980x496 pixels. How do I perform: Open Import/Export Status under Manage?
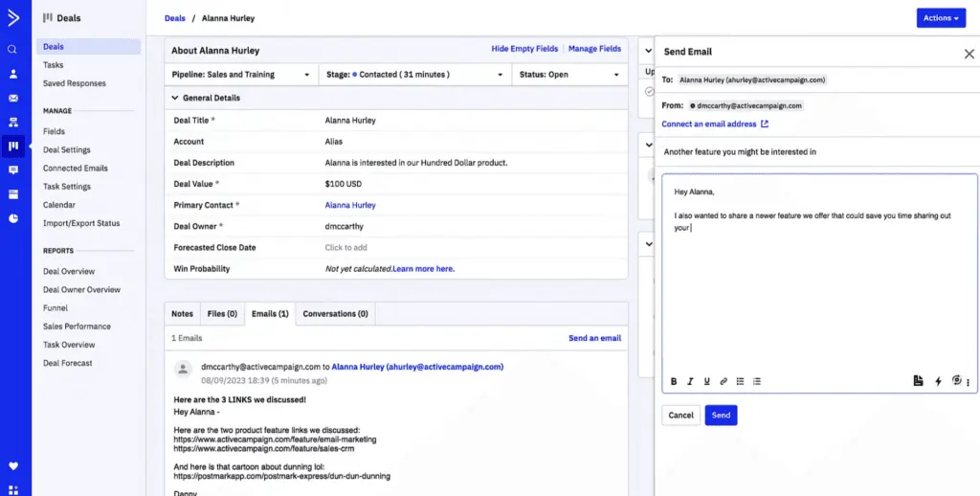click(81, 223)
